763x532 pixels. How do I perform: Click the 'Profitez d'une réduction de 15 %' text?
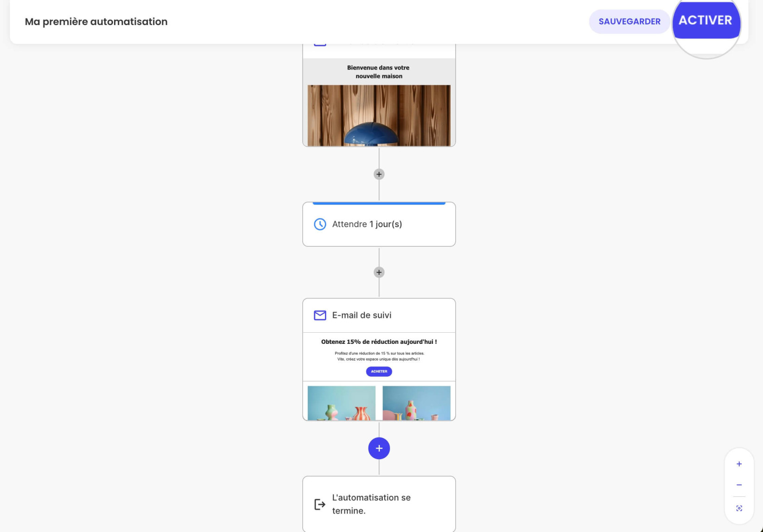[379, 353]
